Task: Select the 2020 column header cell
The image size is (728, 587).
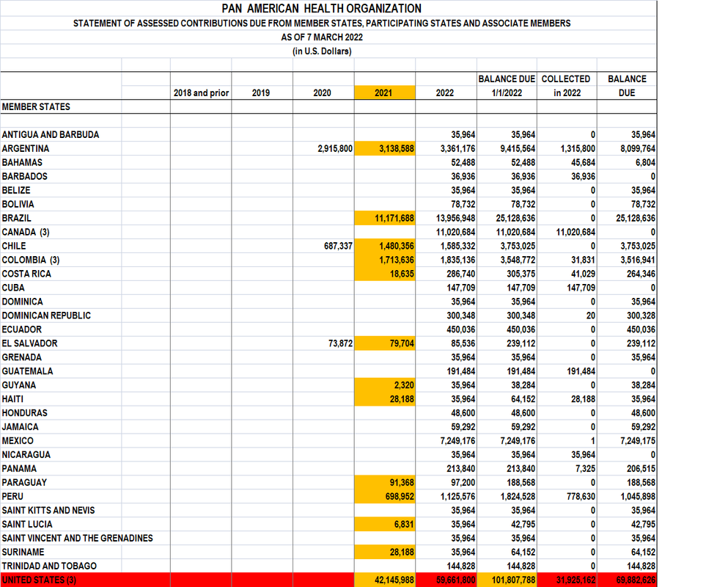Action: point(323,93)
